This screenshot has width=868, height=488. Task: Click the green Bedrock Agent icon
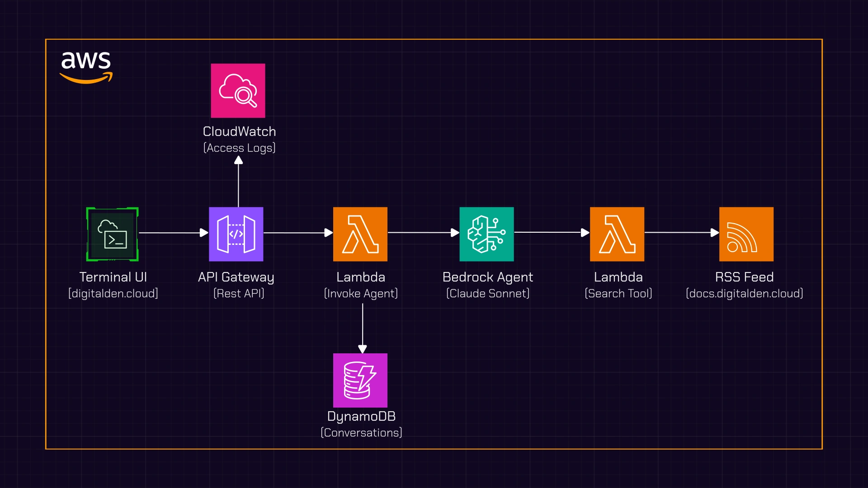486,234
